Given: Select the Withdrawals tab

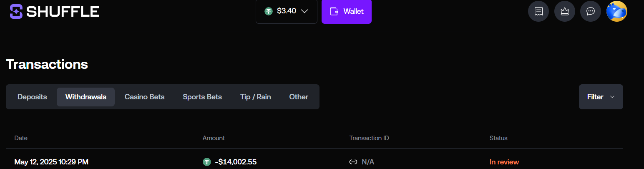Looking at the screenshot, I should tap(86, 97).
